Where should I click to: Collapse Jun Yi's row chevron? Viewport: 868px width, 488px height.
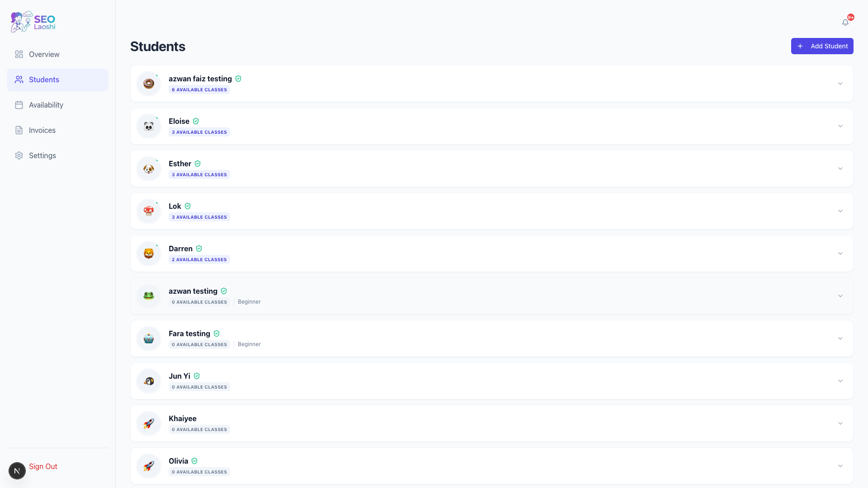(840, 381)
